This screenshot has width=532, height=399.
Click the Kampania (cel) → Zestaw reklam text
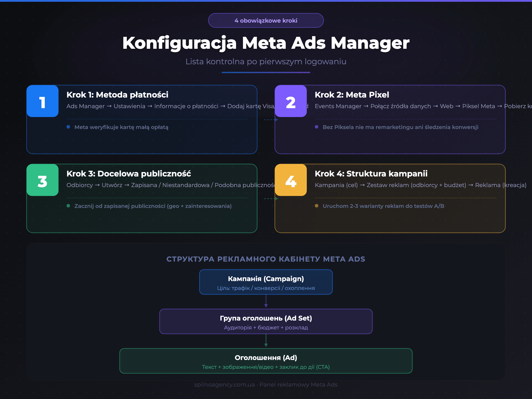point(421,185)
